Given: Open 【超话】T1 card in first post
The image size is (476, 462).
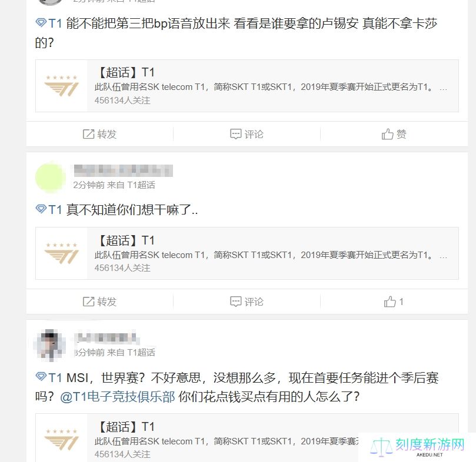Looking at the screenshot, I should [x=247, y=86].
